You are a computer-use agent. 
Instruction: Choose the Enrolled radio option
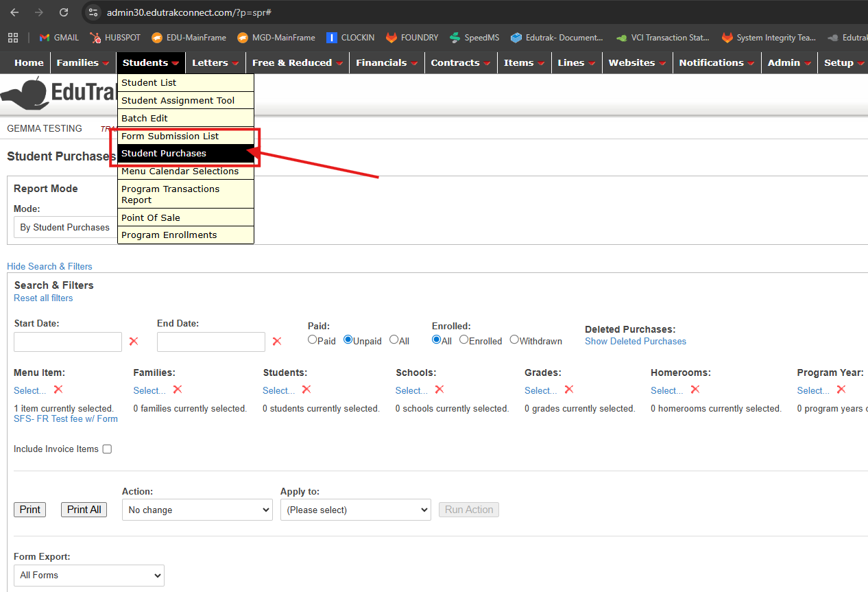pyautogui.click(x=464, y=340)
